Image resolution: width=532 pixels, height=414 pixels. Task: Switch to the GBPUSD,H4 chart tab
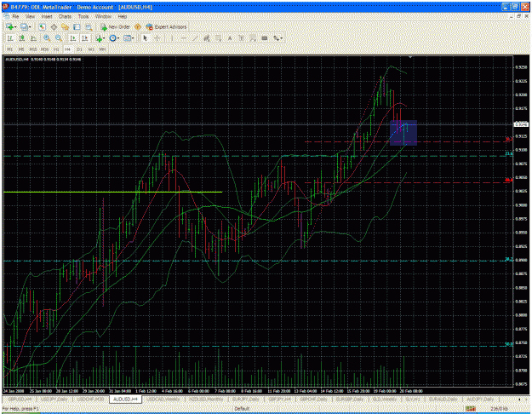click(20, 400)
